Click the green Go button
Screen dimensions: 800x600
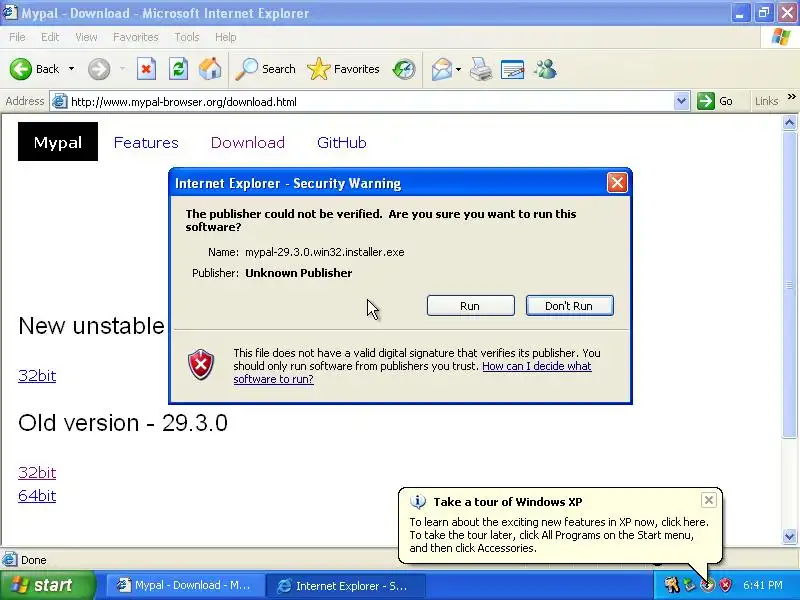(715, 102)
